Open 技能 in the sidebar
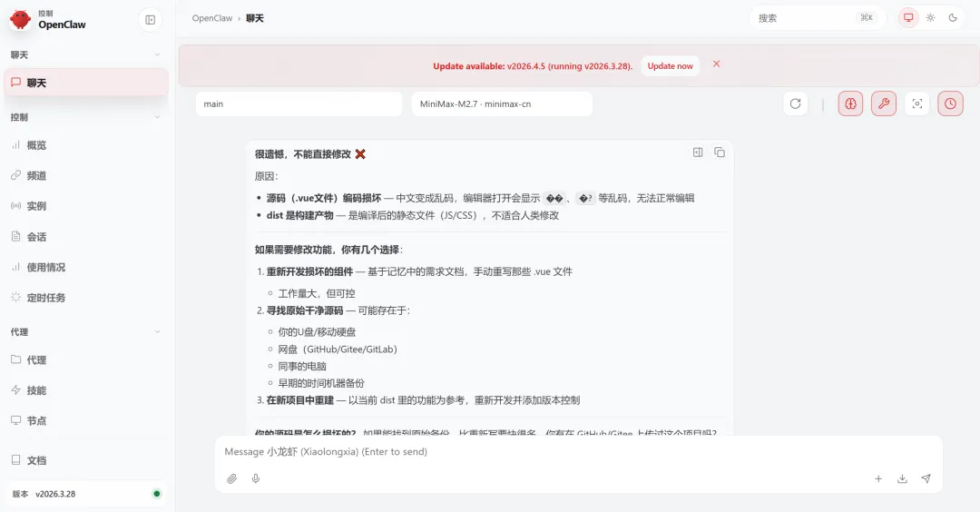The image size is (980, 512). [x=86, y=390]
